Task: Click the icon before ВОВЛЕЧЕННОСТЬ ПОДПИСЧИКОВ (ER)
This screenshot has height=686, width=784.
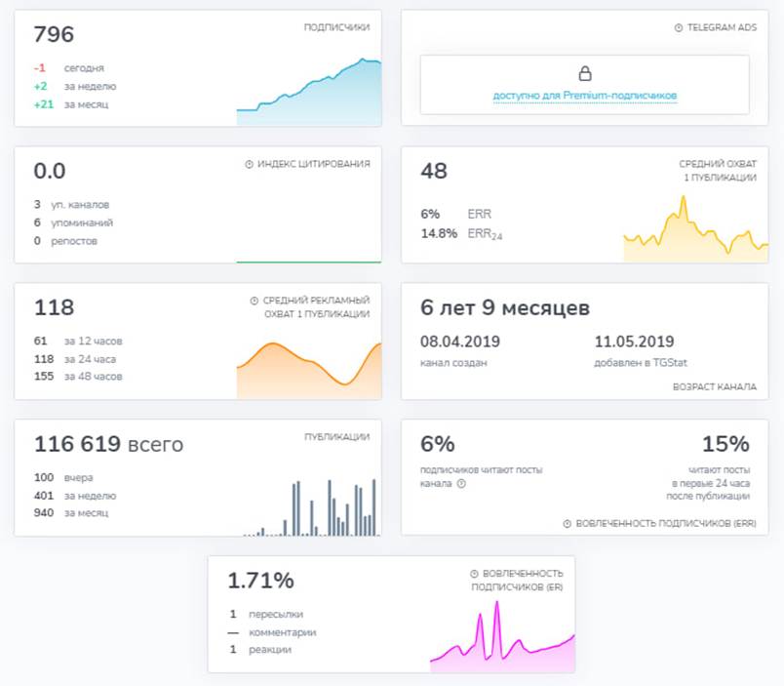Action: [x=474, y=575]
